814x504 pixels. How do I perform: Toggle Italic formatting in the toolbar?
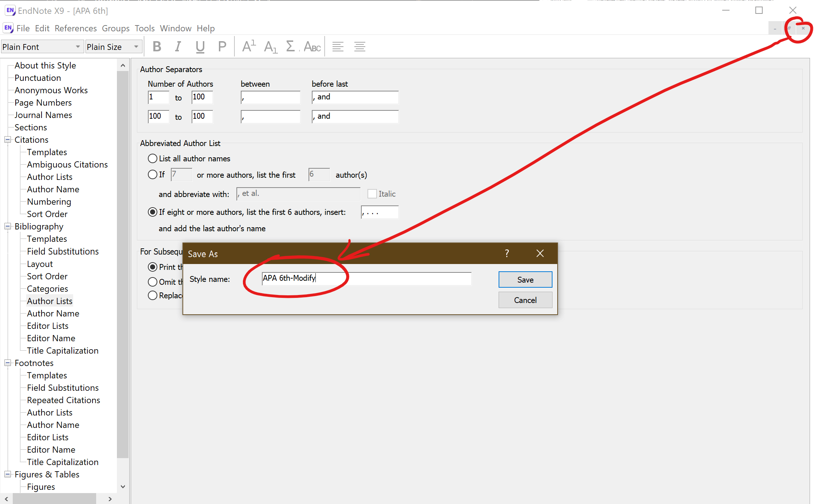(x=178, y=47)
